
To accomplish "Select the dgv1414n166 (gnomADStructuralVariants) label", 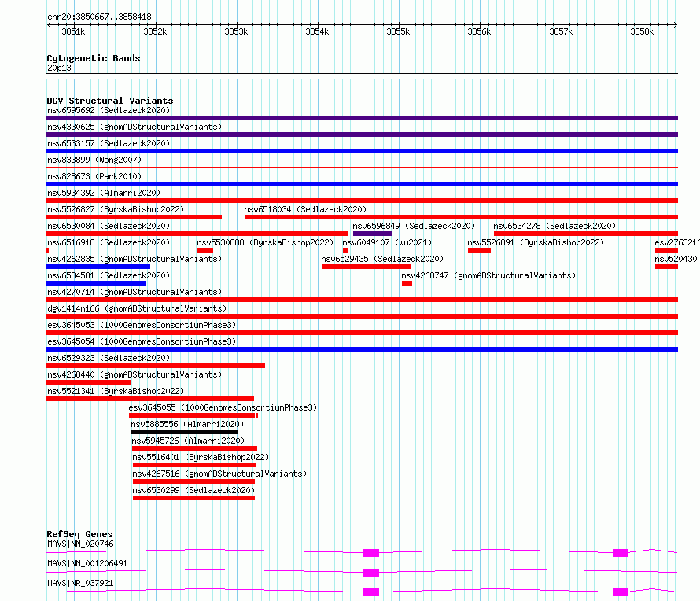I will [x=137, y=308].
